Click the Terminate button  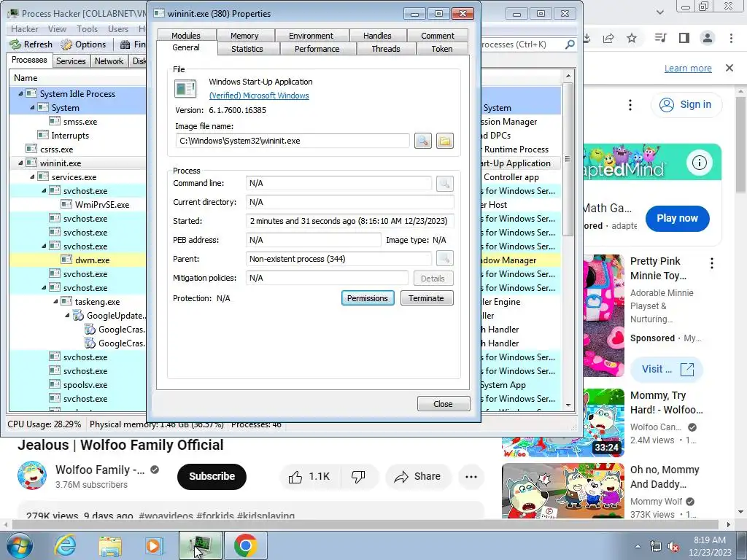coord(426,298)
